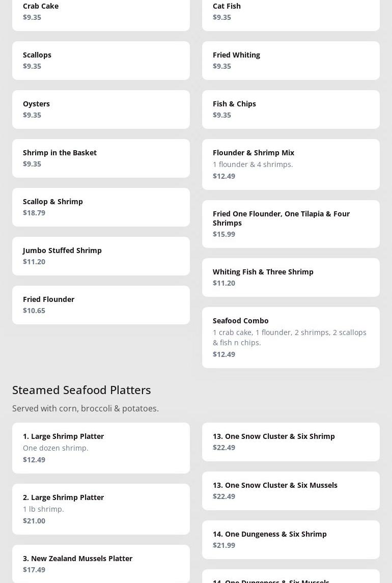
Task: Open the Cat Fish item card
Action: coord(291,14)
